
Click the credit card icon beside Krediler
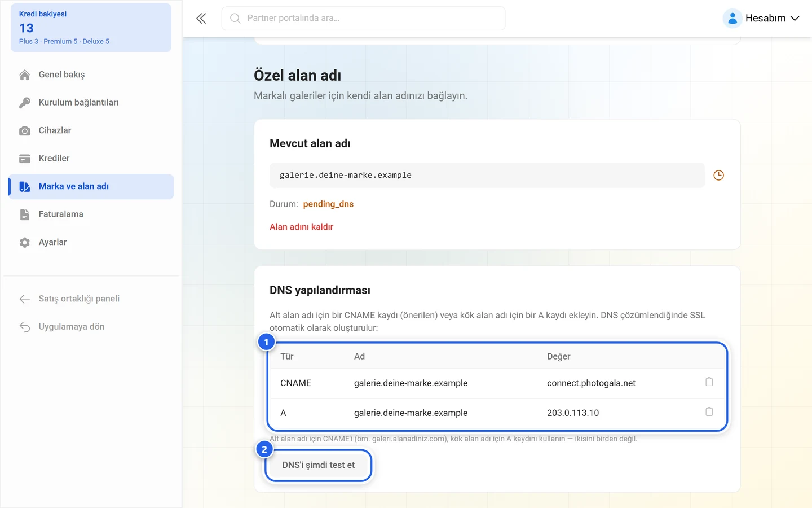tap(25, 159)
